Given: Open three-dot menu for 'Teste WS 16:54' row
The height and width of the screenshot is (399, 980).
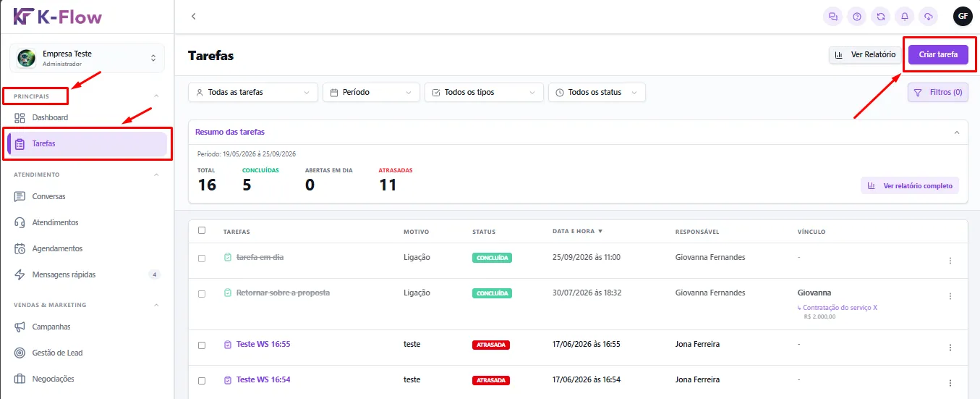Looking at the screenshot, I should click(950, 383).
